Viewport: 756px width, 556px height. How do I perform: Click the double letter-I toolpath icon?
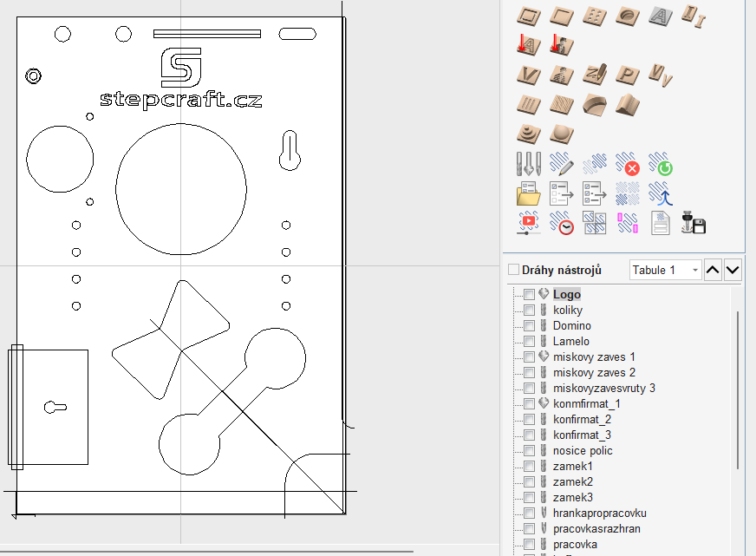[x=694, y=16]
